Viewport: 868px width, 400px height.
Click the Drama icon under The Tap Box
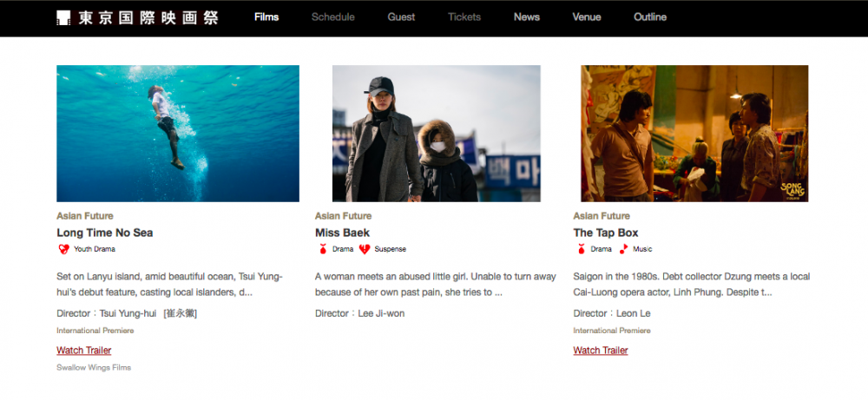pos(581,249)
